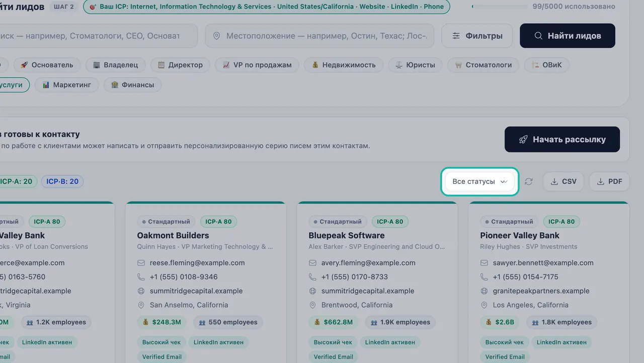Image resolution: width=644 pixels, height=363 pixels.
Task: Click the phone icon on Bluepeak Software card
Action: click(x=312, y=277)
